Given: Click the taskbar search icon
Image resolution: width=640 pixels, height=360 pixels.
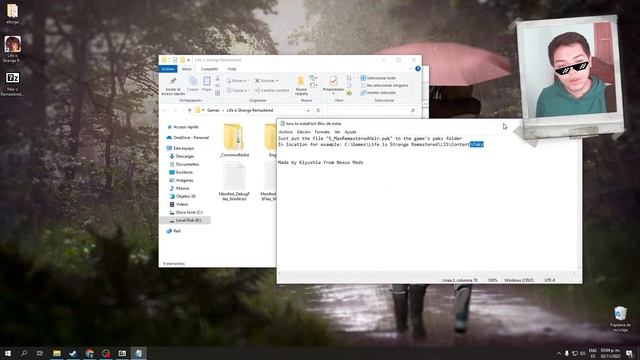Looking at the screenshot, I should pos(24,353).
